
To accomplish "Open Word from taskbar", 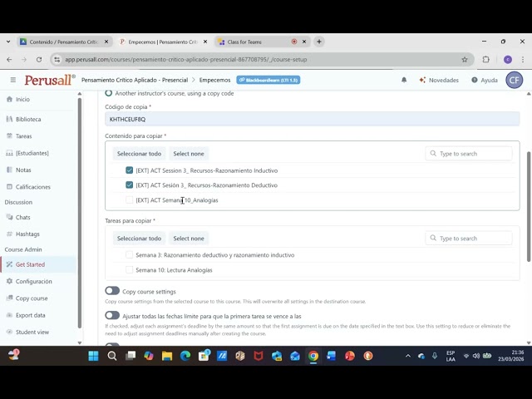I will (x=332, y=356).
